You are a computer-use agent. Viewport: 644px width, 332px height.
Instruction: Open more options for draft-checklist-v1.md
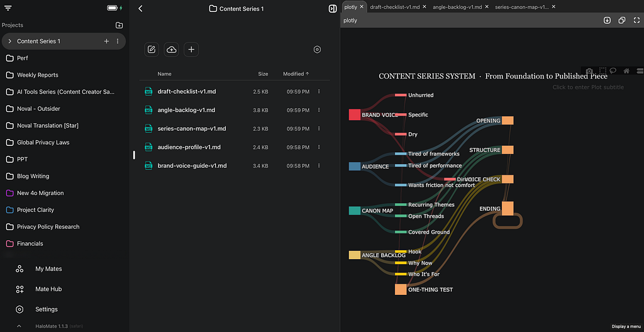tap(319, 91)
